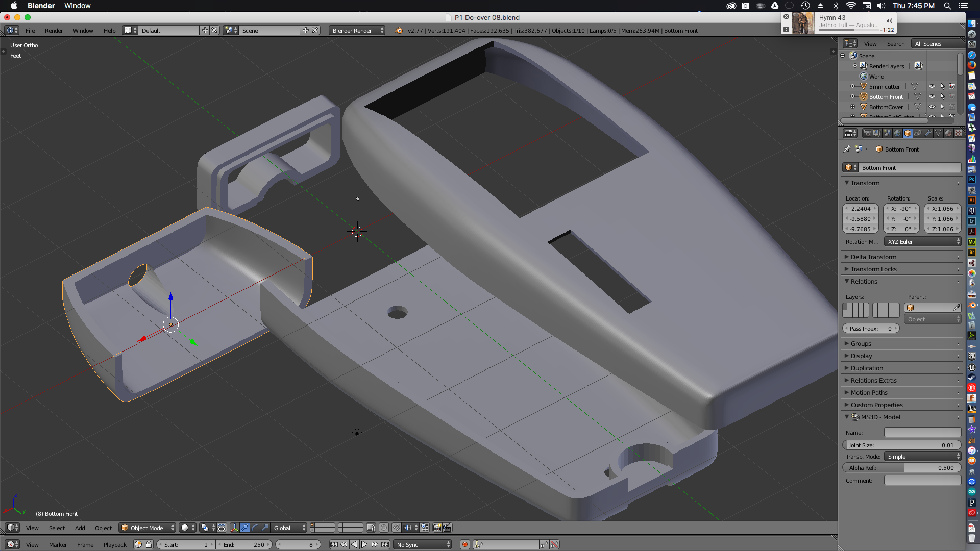Toggle the 3D manipulator widget display
Viewport: 980px width, 551px height.
[235, 528]
